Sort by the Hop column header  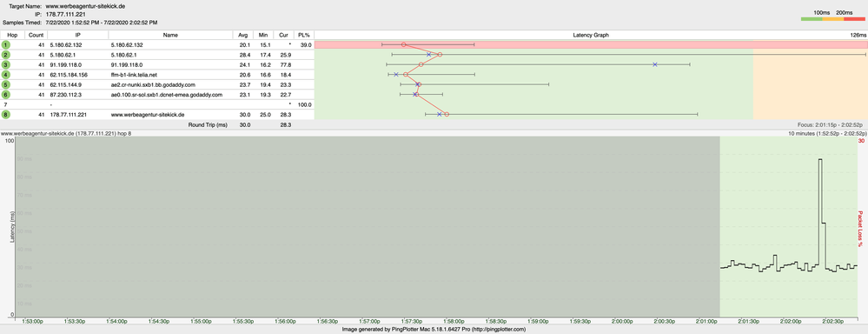[12, 34]
